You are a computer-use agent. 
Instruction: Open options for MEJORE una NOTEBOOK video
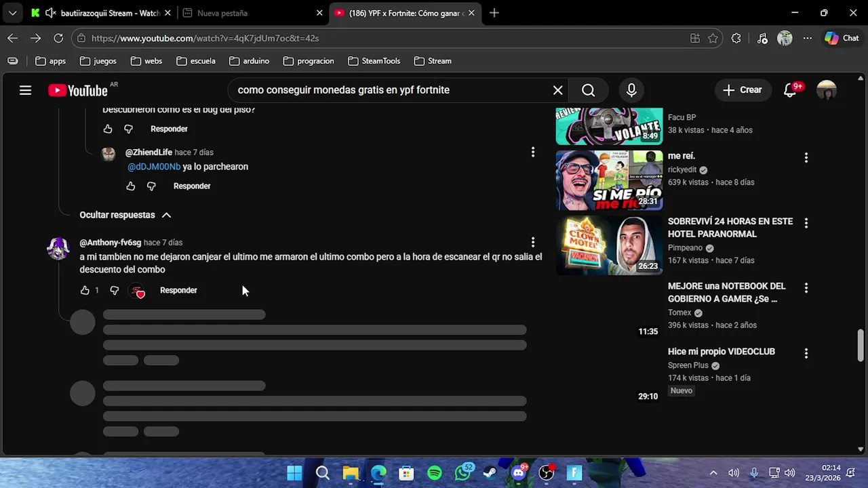[x=806, y=287]
